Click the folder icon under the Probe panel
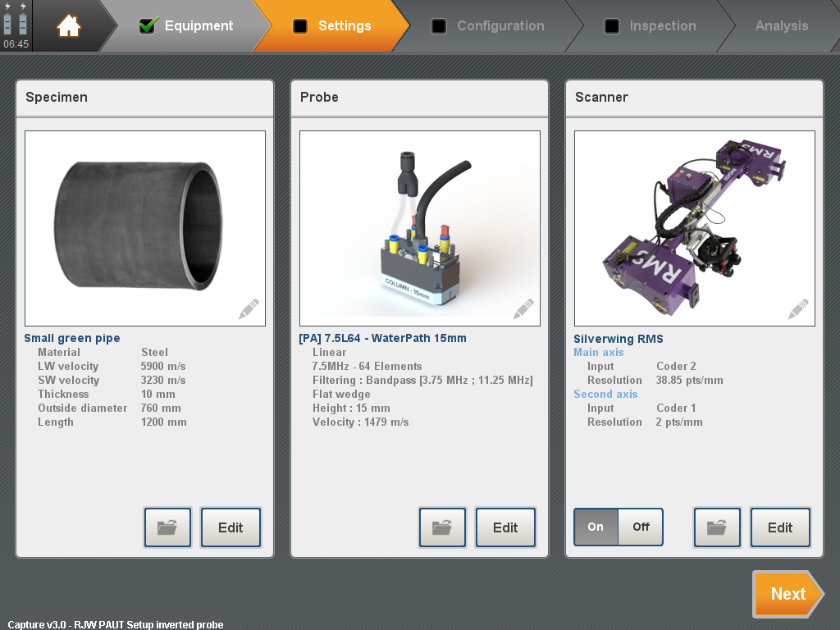The image size is (840, 630). click(x=442, y=527)
